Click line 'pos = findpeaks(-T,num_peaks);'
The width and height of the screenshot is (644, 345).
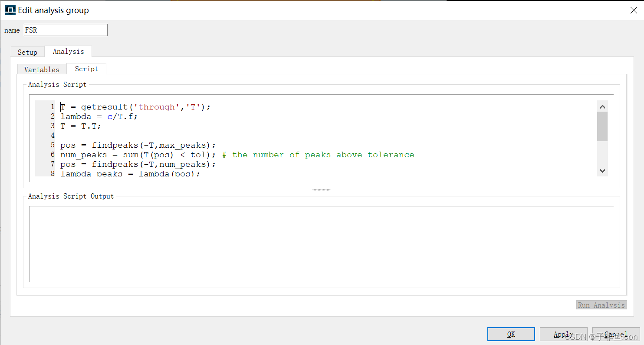tap(138, 164)
